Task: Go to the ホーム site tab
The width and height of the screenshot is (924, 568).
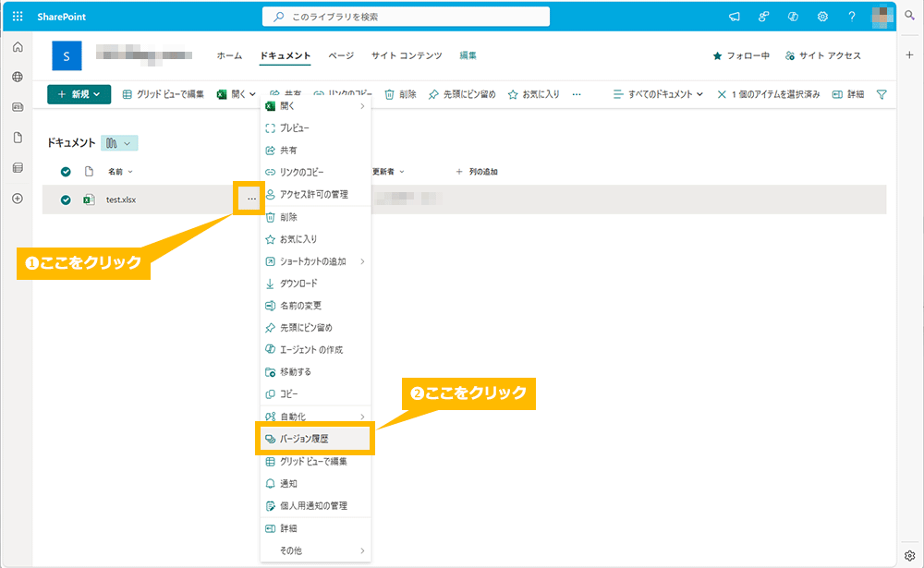Action: tap(229, 55)
